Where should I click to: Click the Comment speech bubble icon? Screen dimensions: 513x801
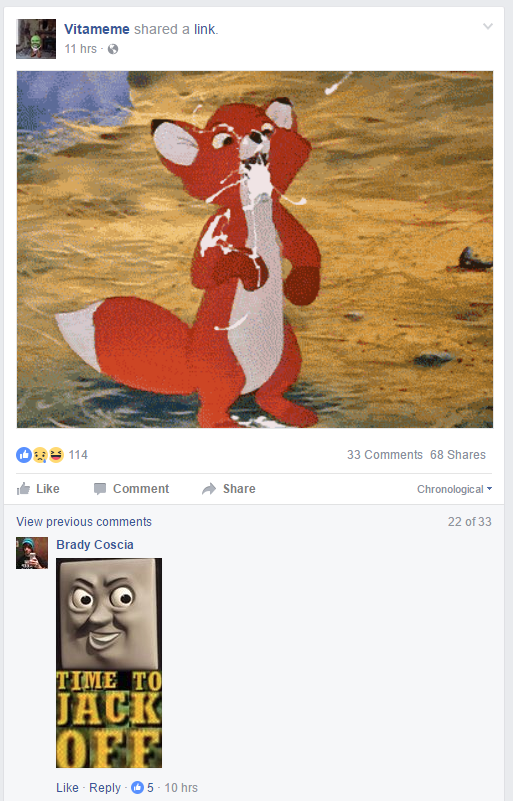pyautogui.click(x=100, y=489)
